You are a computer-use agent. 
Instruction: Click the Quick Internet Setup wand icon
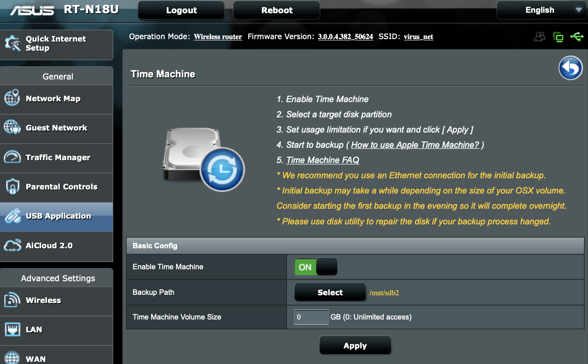(12, 43)
